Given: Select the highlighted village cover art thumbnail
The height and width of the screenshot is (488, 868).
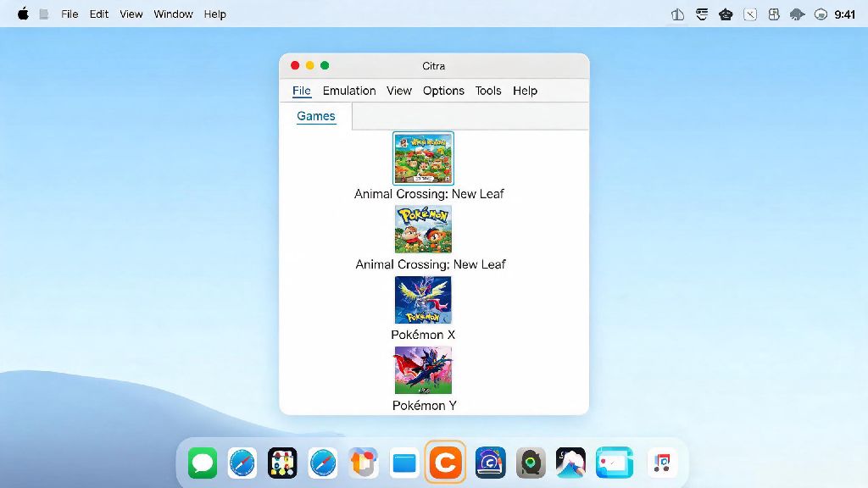Looking at the screenshot, I should [x=424, y=158].
